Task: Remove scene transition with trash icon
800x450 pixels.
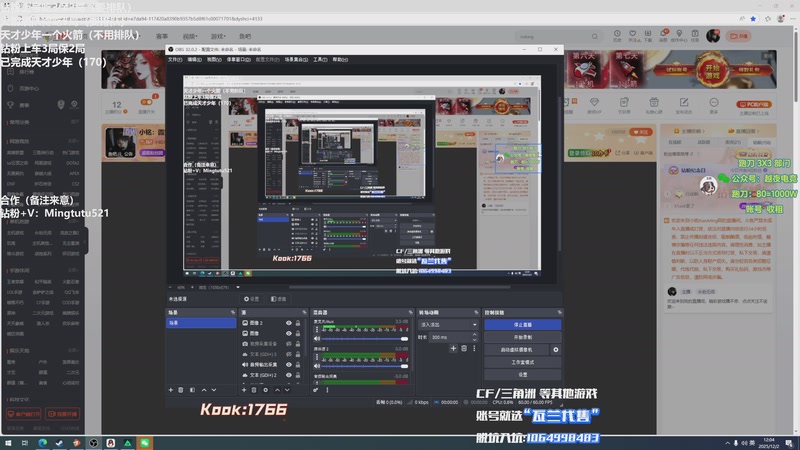Action: click(464, 348)
